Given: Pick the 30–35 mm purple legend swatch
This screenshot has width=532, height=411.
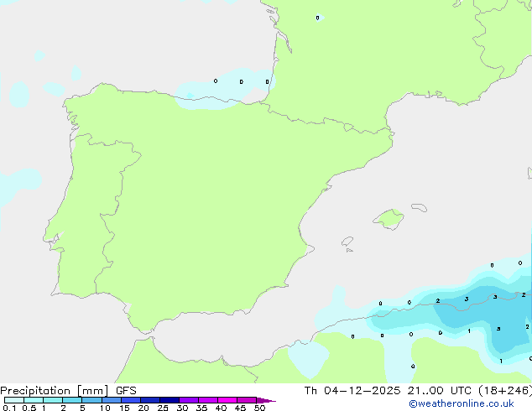Looking at the screenshot, I should pyautogui.click(x=189, y=400).
